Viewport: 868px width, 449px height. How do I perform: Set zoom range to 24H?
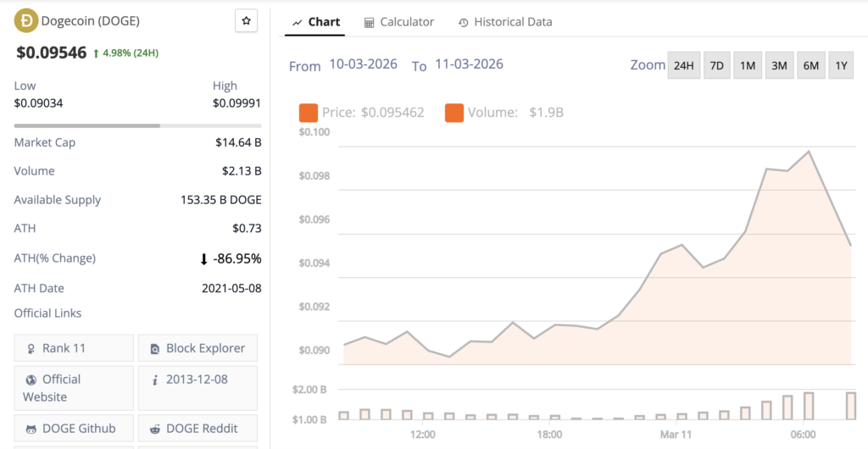click(684, 66)
